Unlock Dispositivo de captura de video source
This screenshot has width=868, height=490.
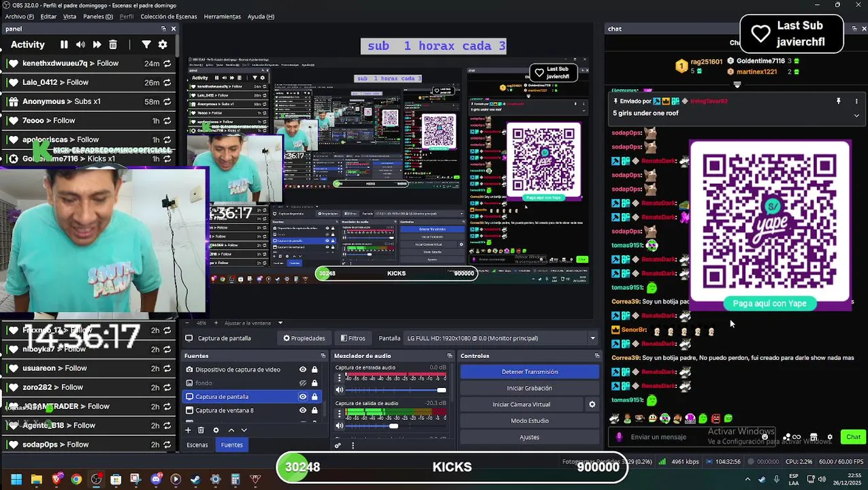315,370
